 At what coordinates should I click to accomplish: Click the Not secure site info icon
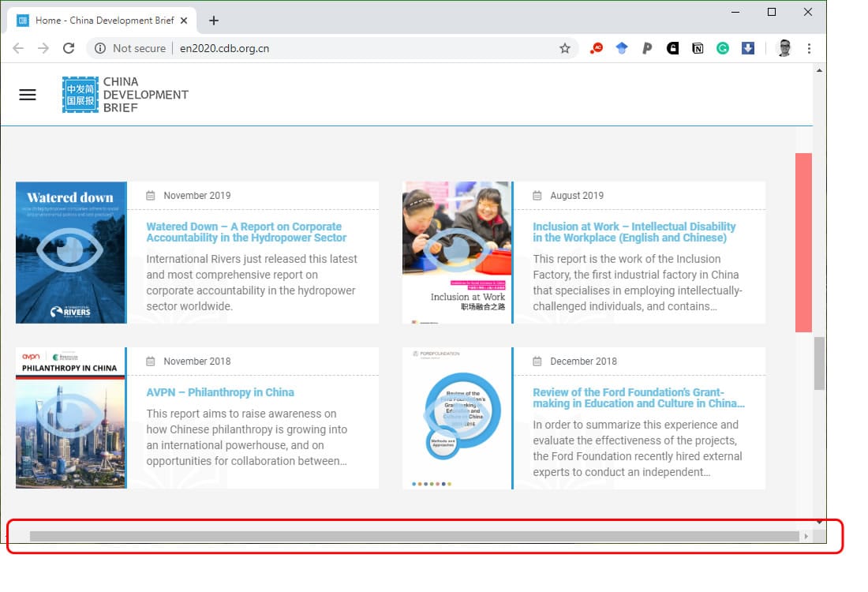coord(100,48)
